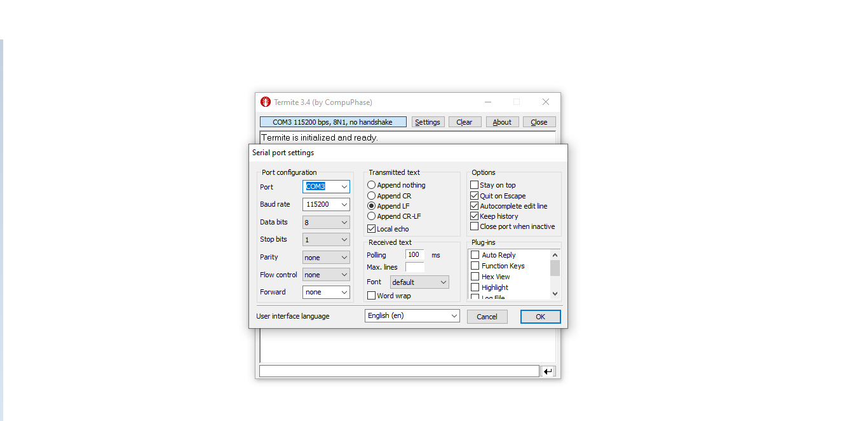This screenshot has width=868, height=421.
Task: Click the Clear button in Termite window
Action: [x=465, y=121]
